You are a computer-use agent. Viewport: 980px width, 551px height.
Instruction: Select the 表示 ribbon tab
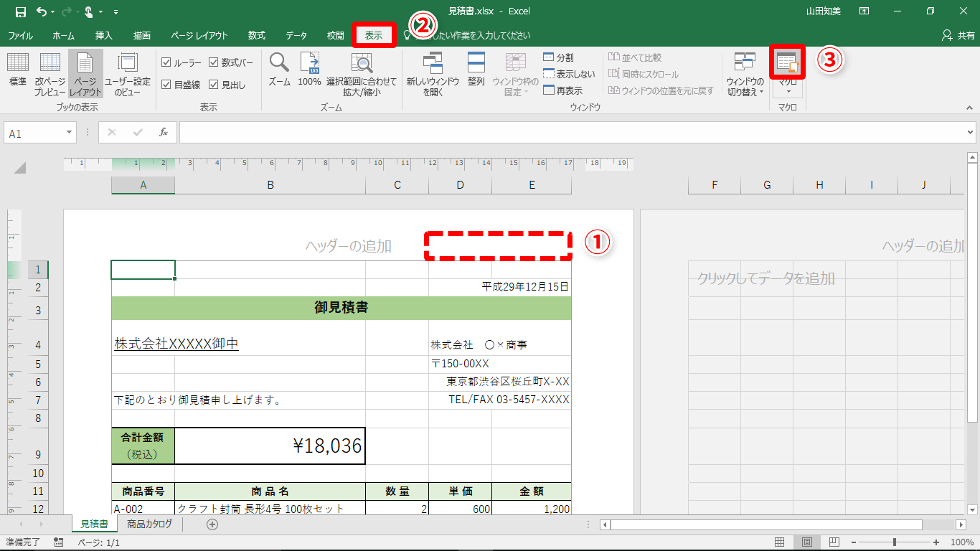pos(374,35)
